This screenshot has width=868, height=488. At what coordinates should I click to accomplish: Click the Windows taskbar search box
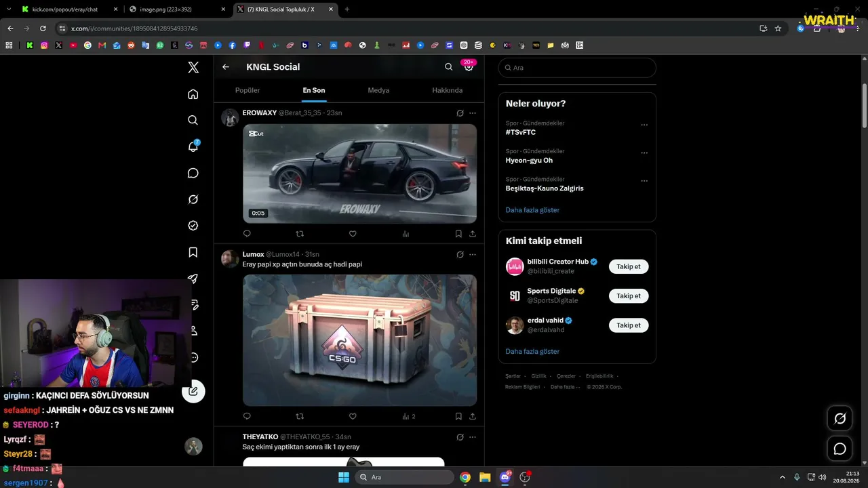(405, 477)
